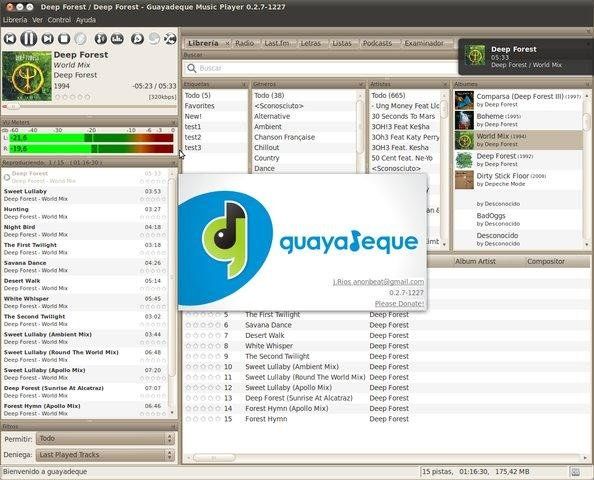This screenshot has height=480, width=594.
Task: Close the Géneros panel
Action: [361, 84]
